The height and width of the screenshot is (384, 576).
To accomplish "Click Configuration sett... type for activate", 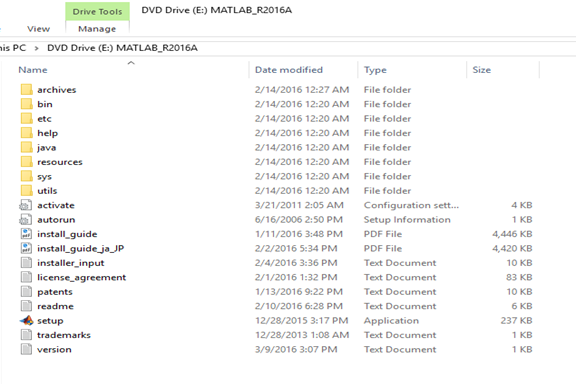I will click(411, 205).
